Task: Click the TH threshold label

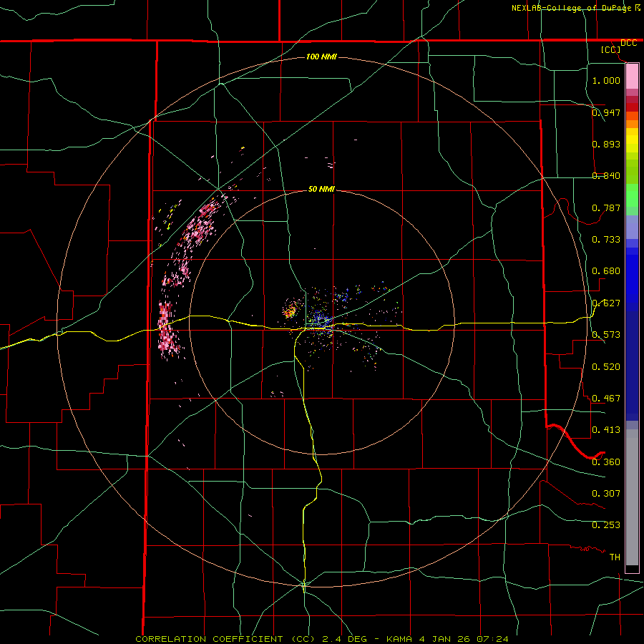Action: (x=615, y=557)
